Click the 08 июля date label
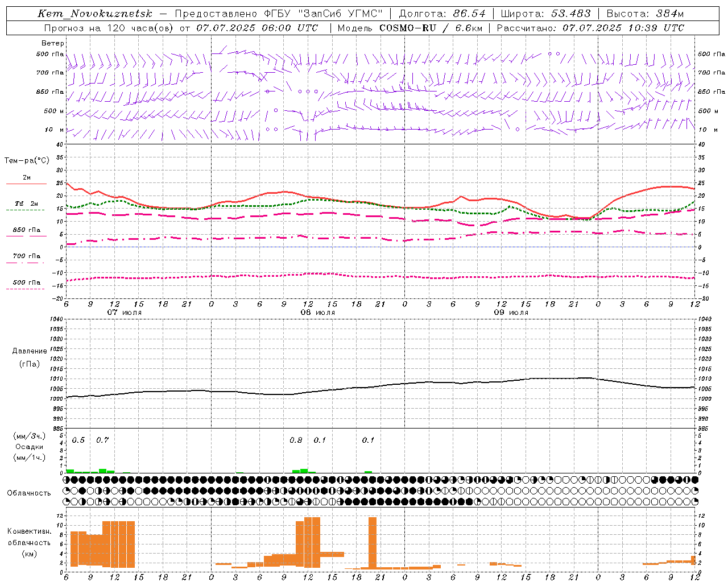 318,313
